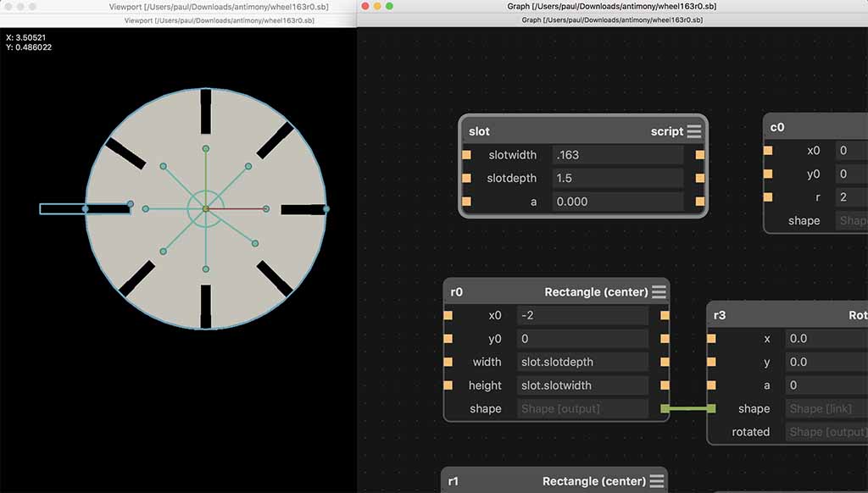This screenshot has height=493, width=868.
Task: Click r0 Shape [output] field
Action: click(x=582, y=408)
